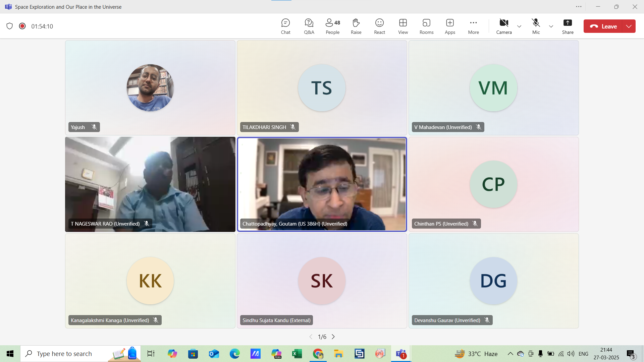Image resolution: width=644 pixels, height=362 pixels.
Task: Go to next participants page
Action: point(333,337)
